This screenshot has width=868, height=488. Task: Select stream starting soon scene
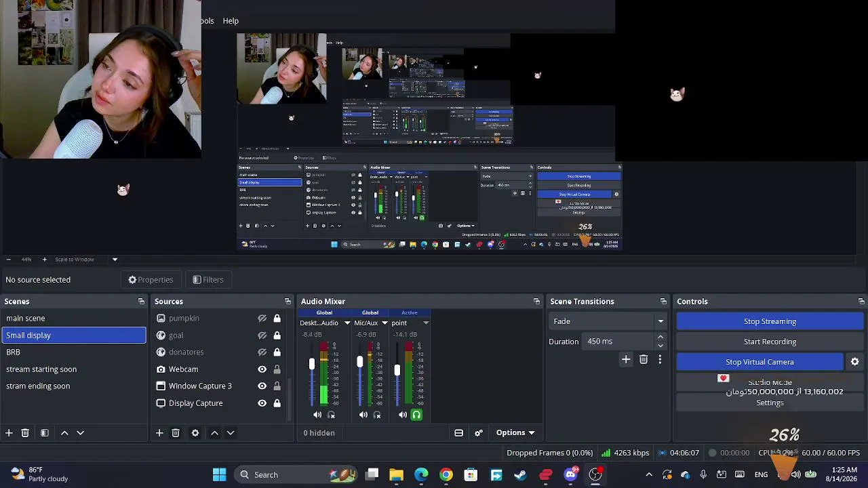73,369
